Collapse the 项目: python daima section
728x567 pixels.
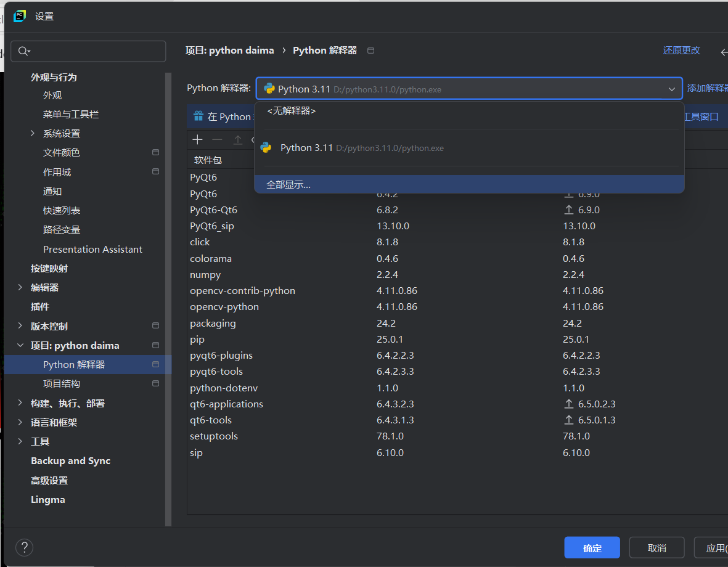tap(20, 345)
